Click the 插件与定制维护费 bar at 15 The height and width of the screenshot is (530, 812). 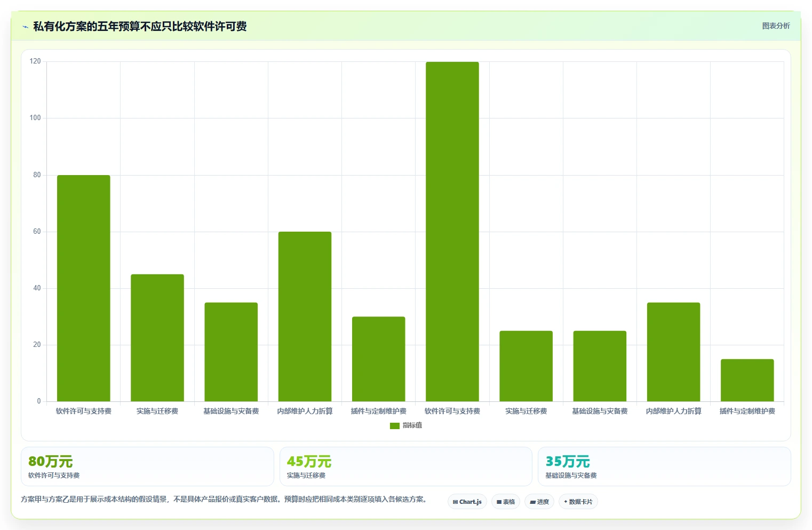pos(747,380)
